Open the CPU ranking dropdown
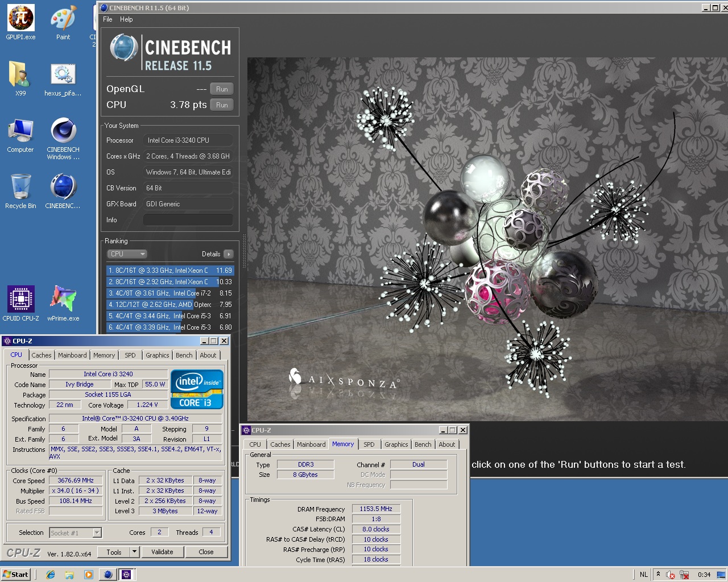 127,254
